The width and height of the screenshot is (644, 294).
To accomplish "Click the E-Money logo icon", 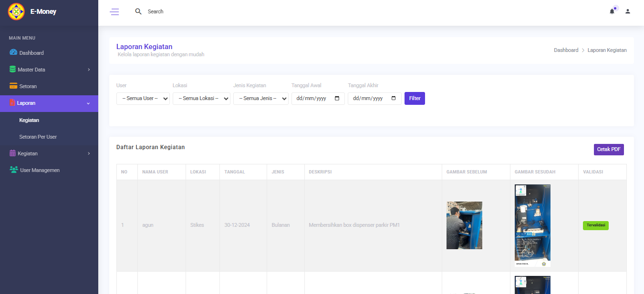I will 16,11.
